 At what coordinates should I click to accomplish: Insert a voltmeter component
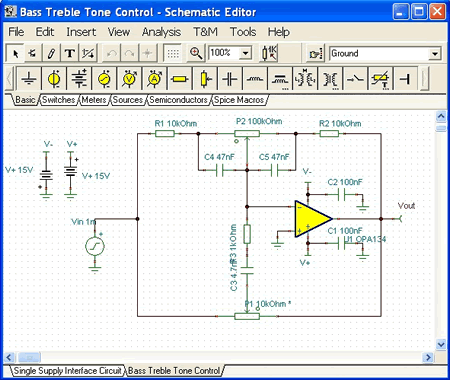pyautogui.click(x=129, y=79)
